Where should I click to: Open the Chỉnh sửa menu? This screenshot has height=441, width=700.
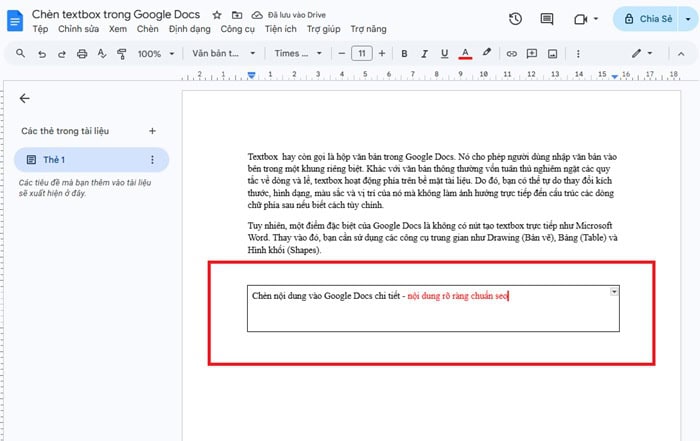click(x=79, y=29)
